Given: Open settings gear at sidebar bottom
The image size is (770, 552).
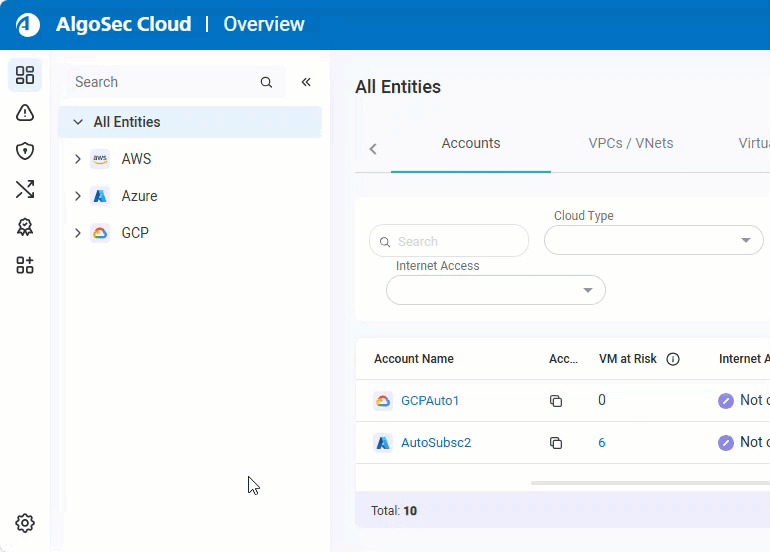Looking at the screenshot, I should tap(25, 523).
